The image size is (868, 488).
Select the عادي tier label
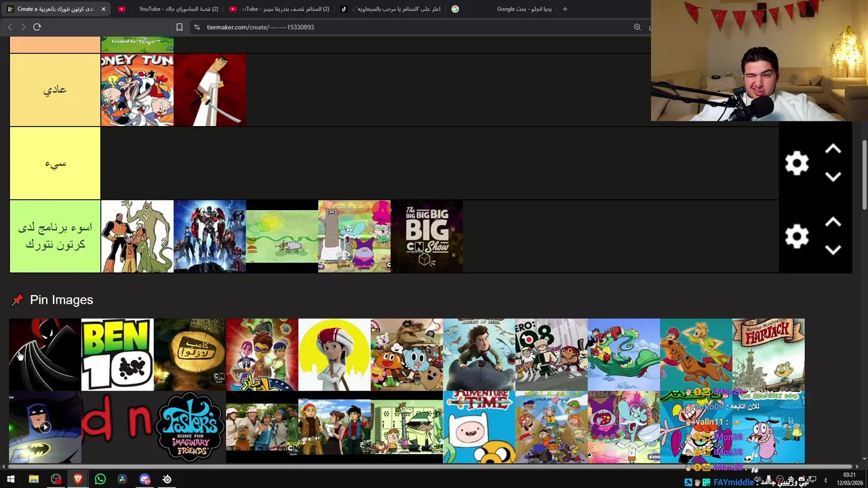coord(55,89)
